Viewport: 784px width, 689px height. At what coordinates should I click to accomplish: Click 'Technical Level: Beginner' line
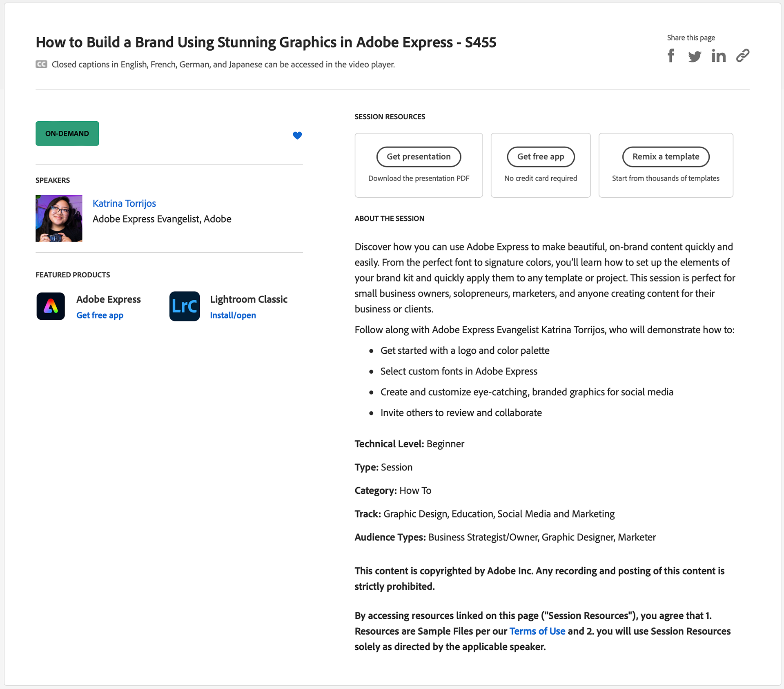tap(409, 444)
